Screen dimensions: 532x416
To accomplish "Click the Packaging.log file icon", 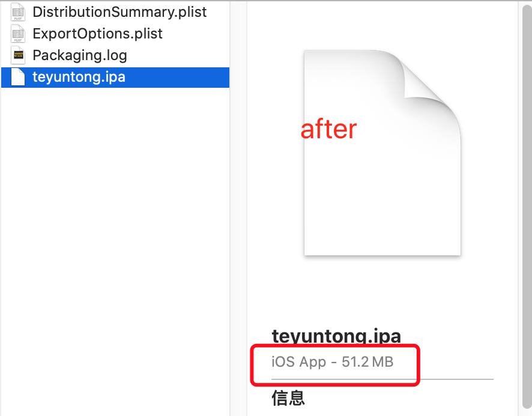I will 18,55.
